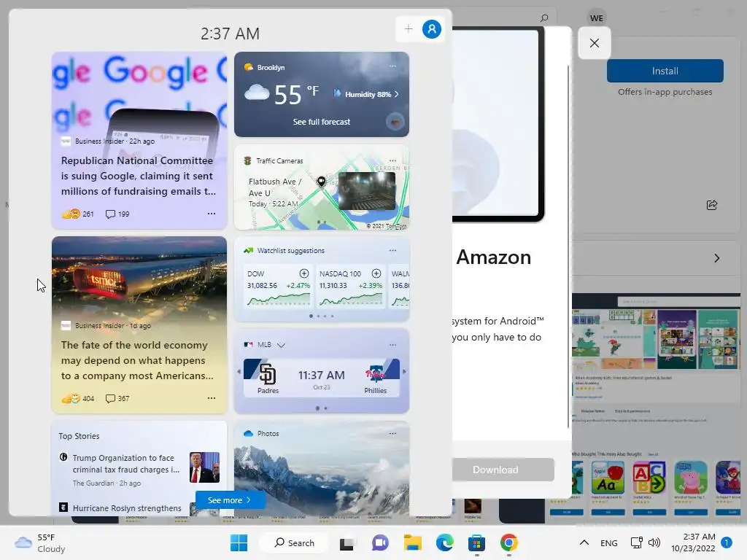747x560 pixels.
Task: Open the WE account avatar in Store
Action: point(597,18)
